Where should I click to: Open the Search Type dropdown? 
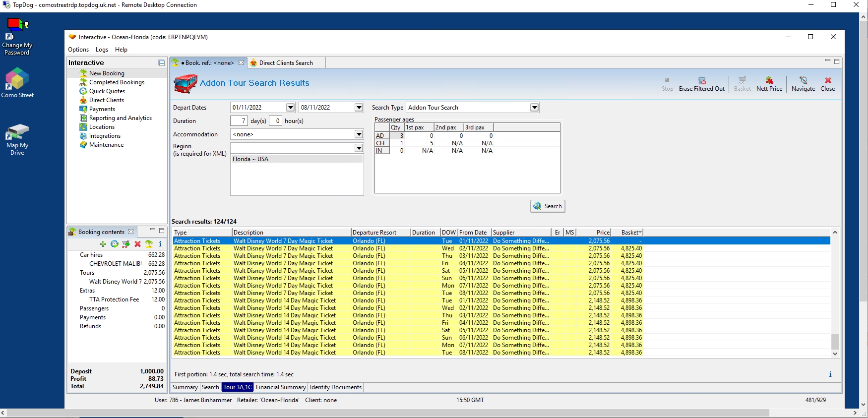534,108
